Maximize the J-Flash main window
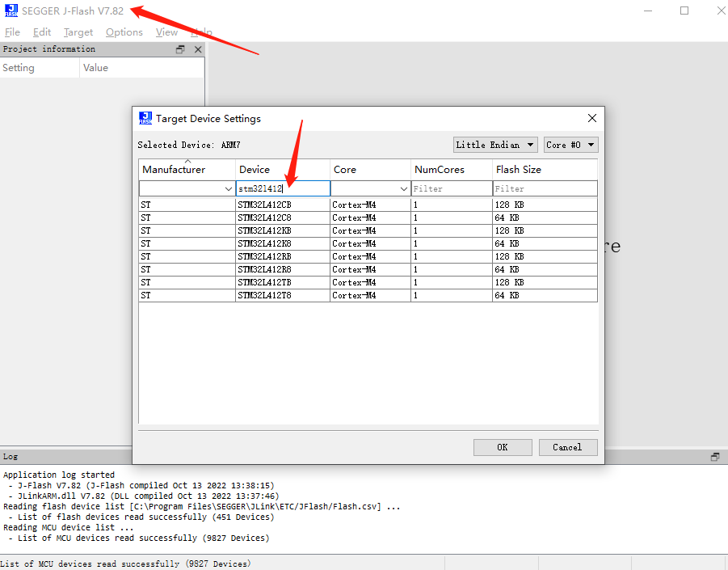This screenshot has height=570, width=728. tap(684, 11)
